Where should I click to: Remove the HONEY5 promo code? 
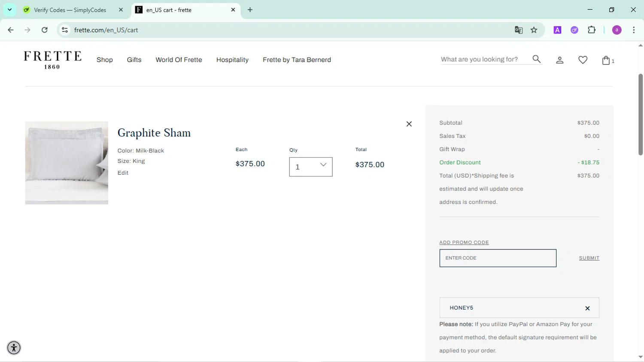pyautogui.click(x=587, y=308)
